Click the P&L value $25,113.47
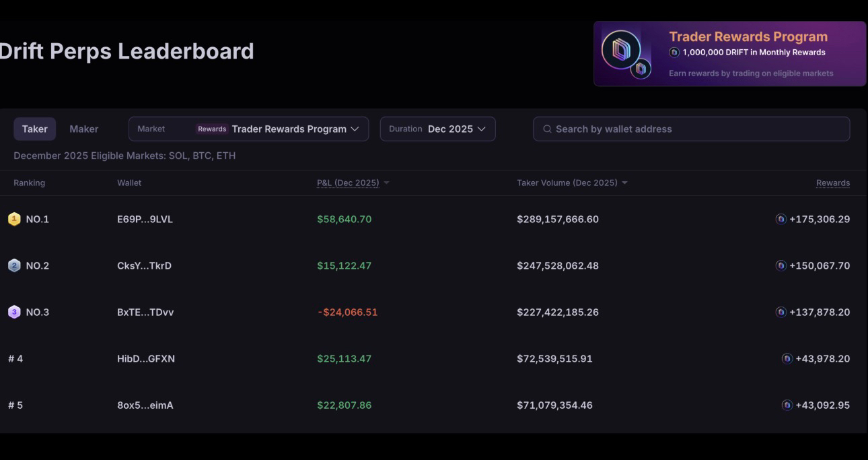Screen dimensions: 868x460 (344, 358)
